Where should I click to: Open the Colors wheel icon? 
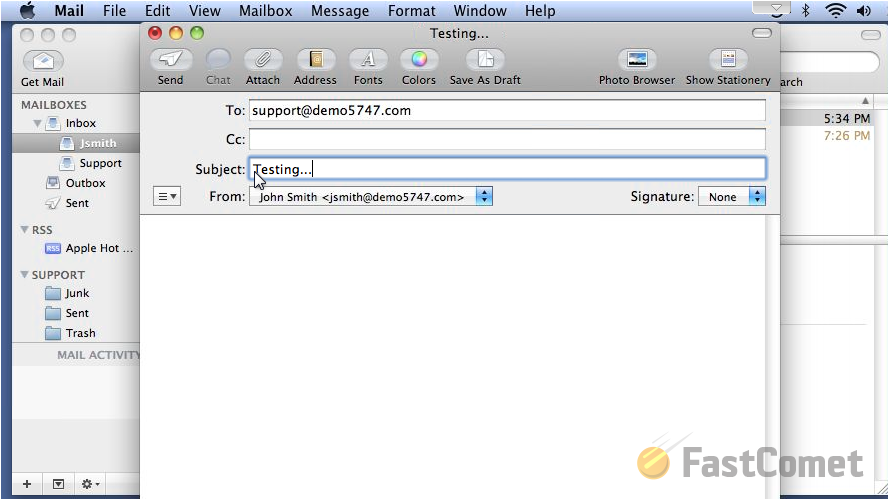tap(419, 59)
